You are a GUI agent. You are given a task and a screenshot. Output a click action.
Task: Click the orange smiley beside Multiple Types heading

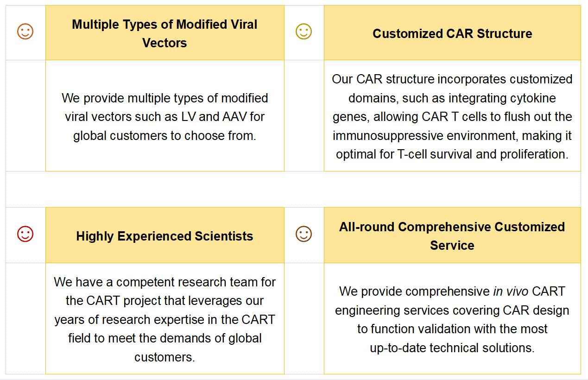[x=25, y=32]
